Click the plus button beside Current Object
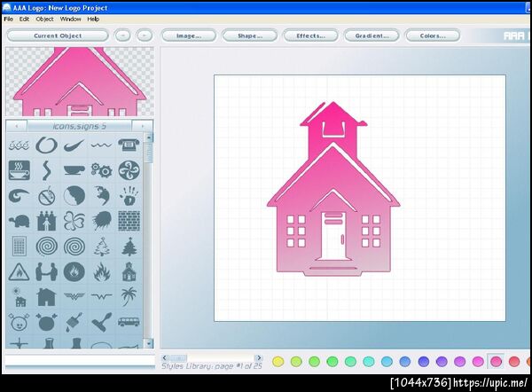This screenshot has height=392, width=532. (x=145, y=35)
